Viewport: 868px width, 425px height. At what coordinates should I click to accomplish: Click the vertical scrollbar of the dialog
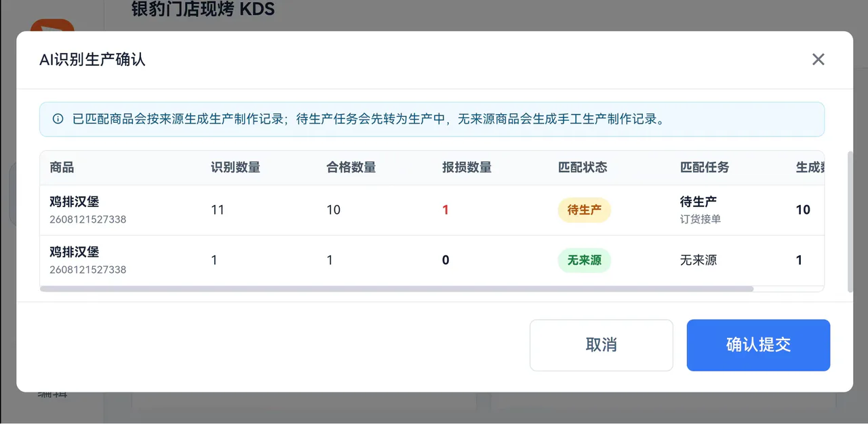point(850,221)
